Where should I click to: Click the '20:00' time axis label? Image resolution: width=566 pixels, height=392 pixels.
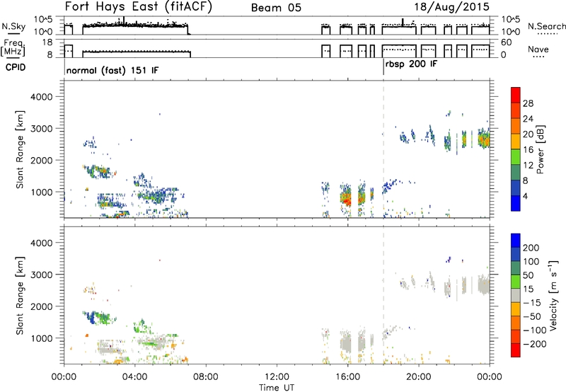click(x=419, y=377)
